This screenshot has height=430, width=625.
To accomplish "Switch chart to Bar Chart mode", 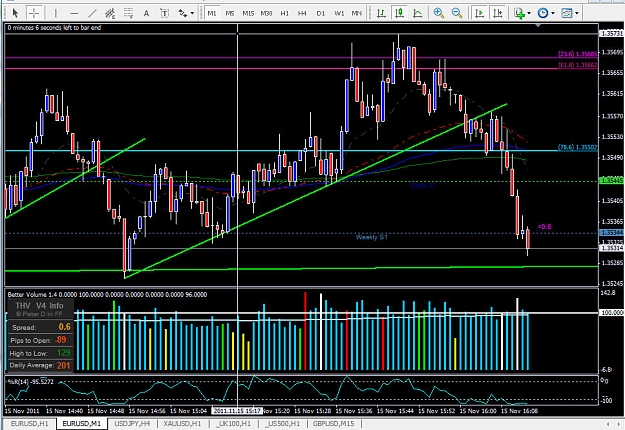I will (381, 13).
